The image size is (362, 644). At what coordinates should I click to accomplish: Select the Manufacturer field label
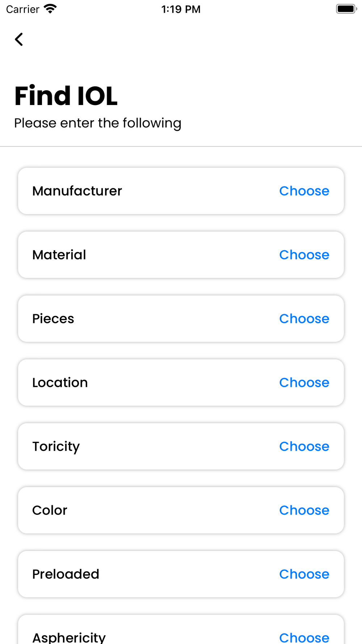pos(77,191)
